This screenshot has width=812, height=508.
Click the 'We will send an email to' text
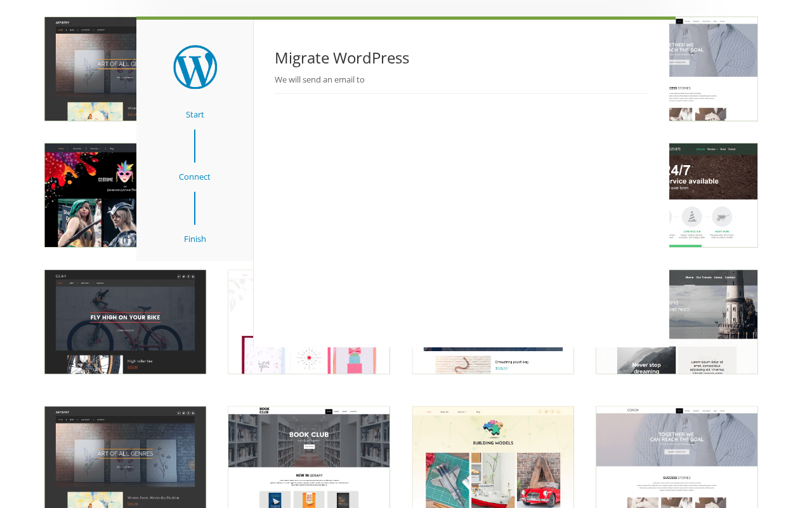[x=320, y=79]
